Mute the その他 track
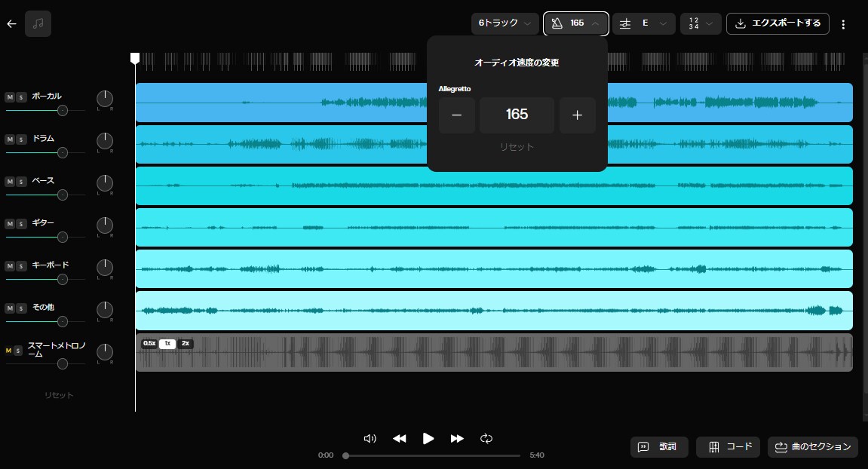Image resolution: width=868 pixels, height=469 pixels. (x=10, y=308)
